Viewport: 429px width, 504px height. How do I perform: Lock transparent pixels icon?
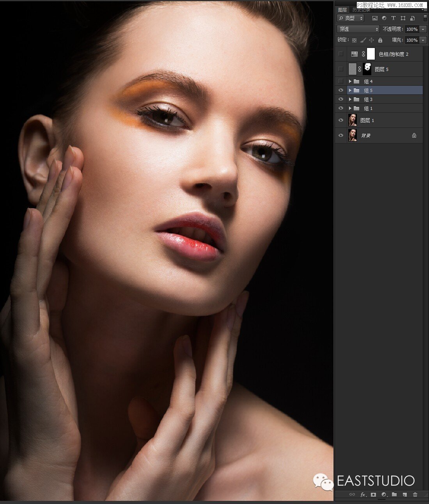354,40
